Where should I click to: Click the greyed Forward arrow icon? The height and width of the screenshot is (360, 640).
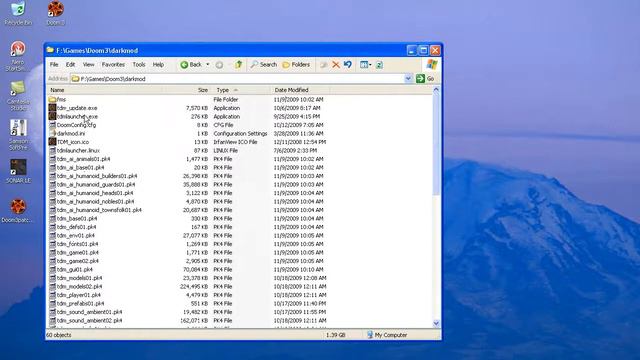(x=219, y=64)
